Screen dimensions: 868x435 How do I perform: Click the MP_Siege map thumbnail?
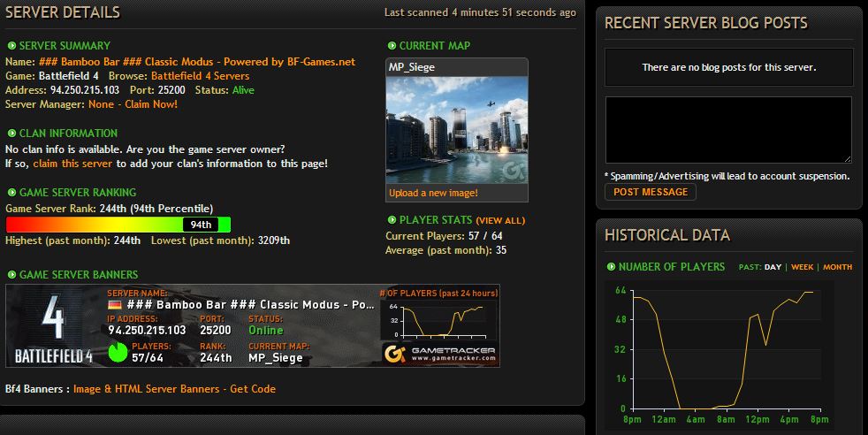pos(457,130)
